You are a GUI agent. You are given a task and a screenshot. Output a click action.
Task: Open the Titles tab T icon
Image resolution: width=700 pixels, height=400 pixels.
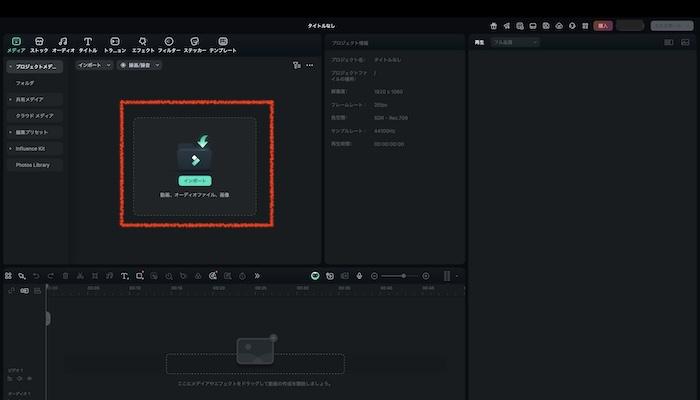(88, 43)
